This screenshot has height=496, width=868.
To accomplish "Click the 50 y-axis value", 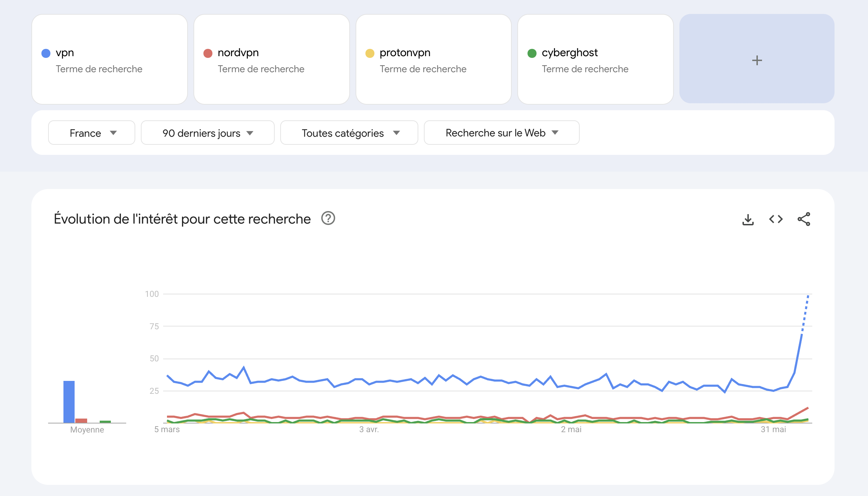I will 154,359.
